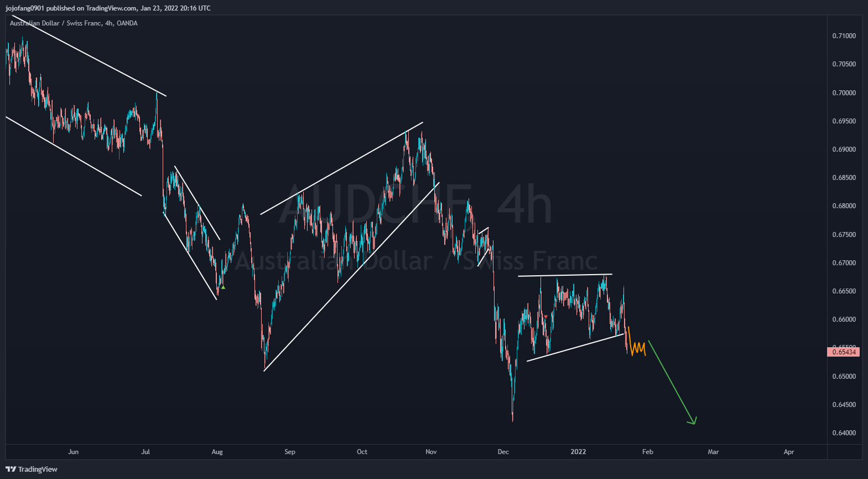Click the Dec label on time axis
The height and width of the screenshot is (479, 868).
point(503,452)
